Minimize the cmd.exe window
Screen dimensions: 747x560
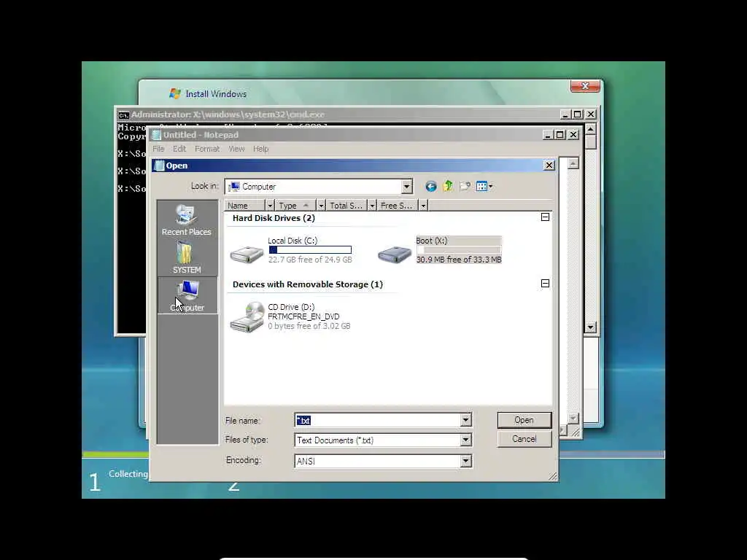565,114
